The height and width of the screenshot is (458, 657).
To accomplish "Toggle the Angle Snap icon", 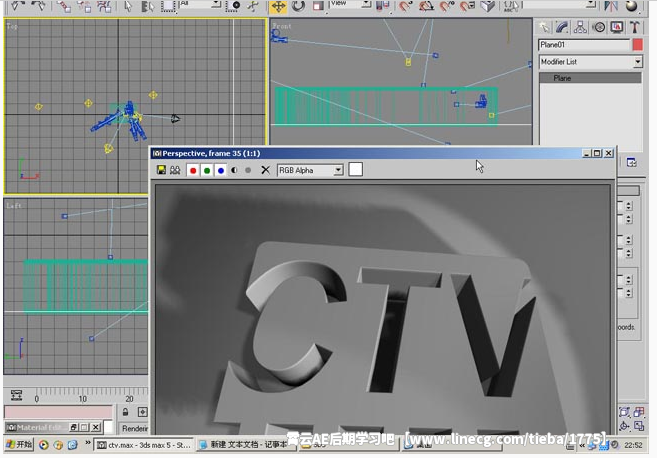I will point(426,6).
